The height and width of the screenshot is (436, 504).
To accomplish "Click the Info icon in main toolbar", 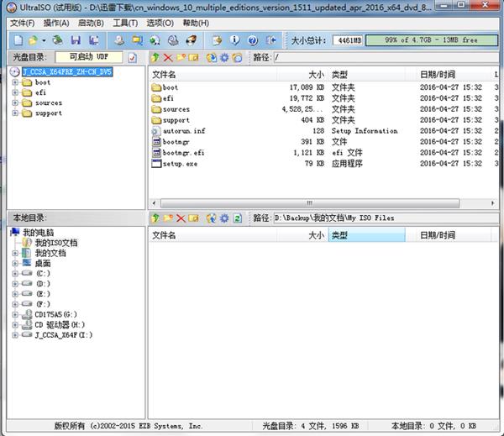I will click(233, 39).
